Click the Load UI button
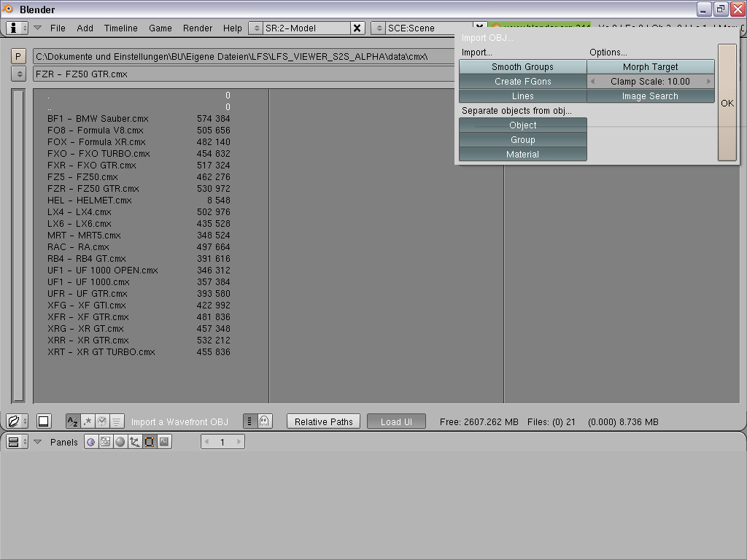The height and width of the screenshot is (560, 747). pyautogui.click(x=396, y=422)
